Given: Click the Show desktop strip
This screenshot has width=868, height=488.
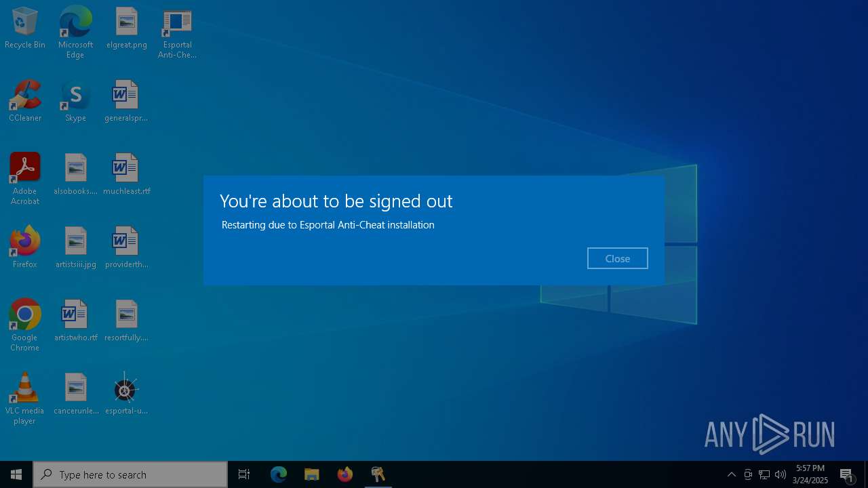Looking at the screenshot, I should [x=866, y=474].
